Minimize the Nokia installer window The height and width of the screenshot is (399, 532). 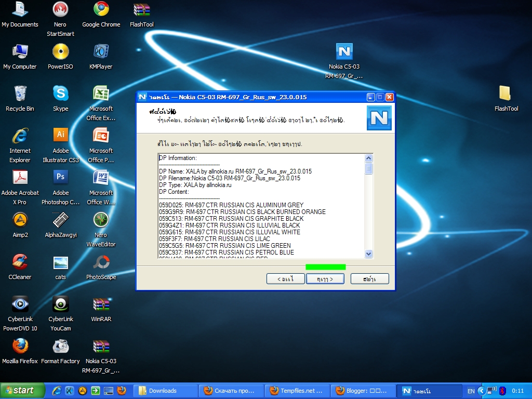371,97
